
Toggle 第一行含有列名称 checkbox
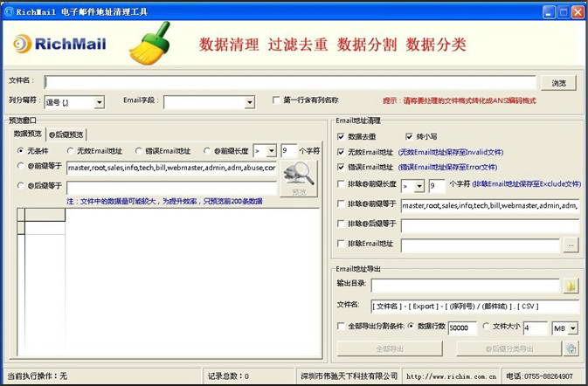pos(276,100)
